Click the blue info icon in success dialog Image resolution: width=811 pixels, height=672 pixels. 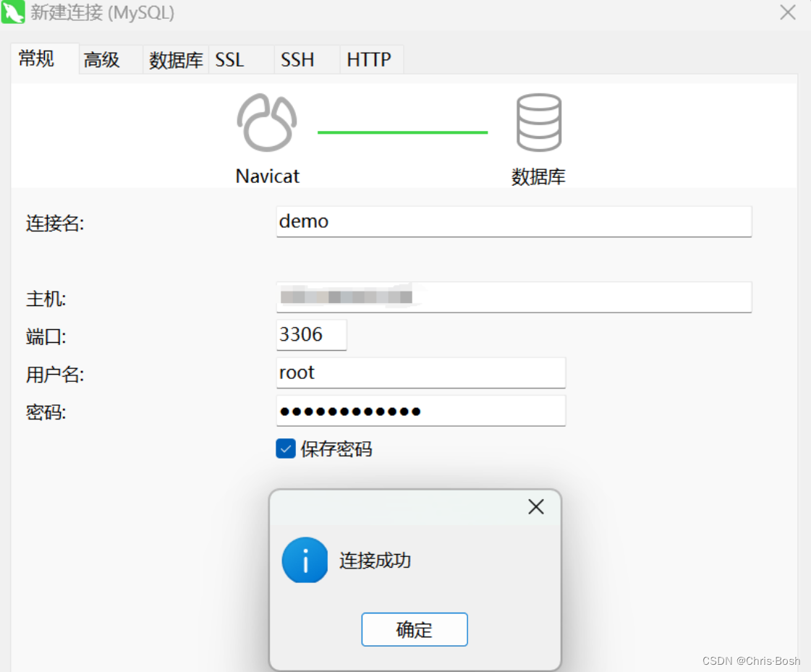pyautogui.click(x=305, y=561)
